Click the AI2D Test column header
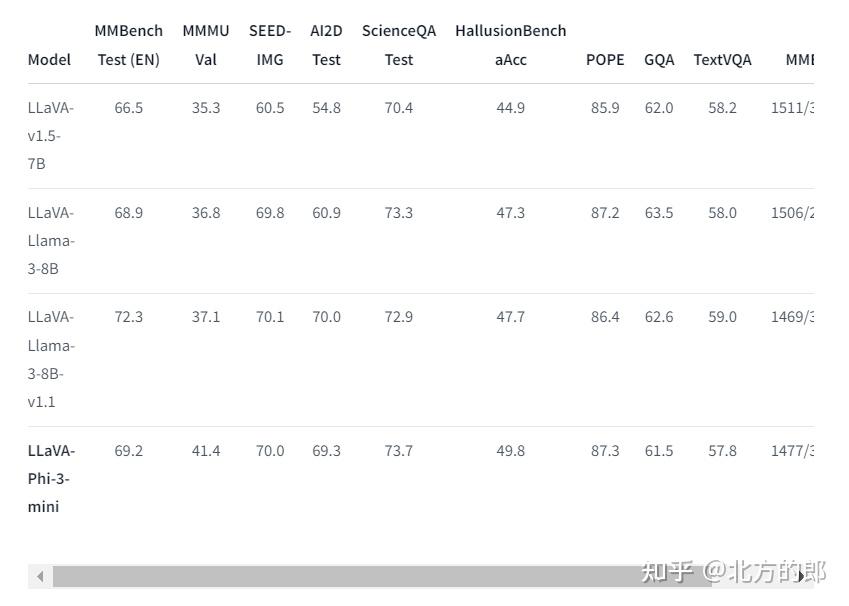 coord(326,45)
